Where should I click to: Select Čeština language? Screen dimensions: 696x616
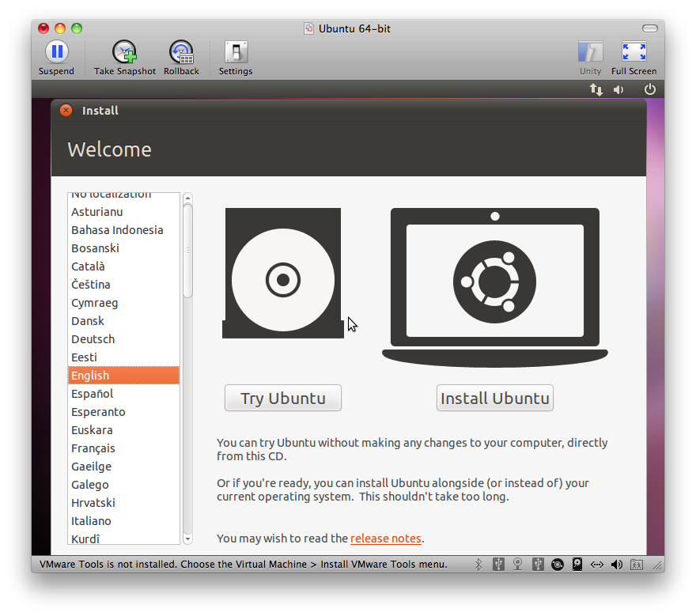coord(123,285)
